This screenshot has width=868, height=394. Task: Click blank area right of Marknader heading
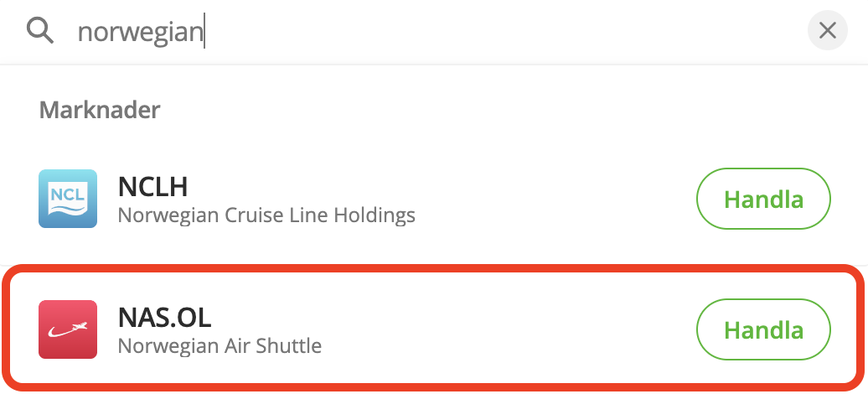point(503,109)
